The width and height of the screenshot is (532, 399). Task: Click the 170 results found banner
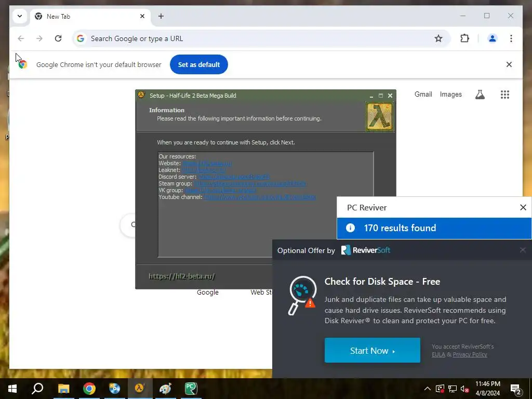pyautogui.click(x=434, y=228)
